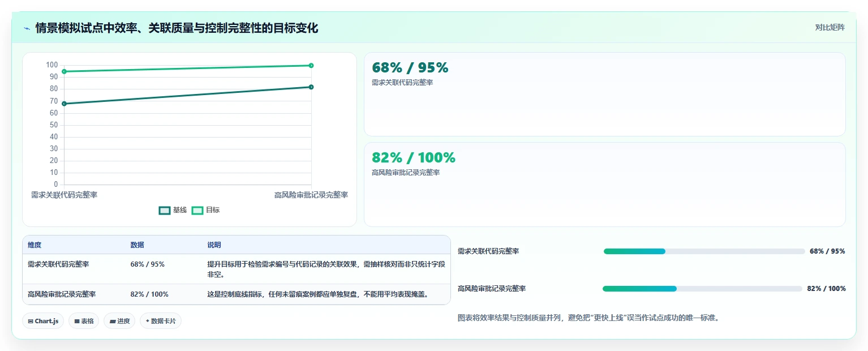Click the 说明 column header
Image resolution: width=868 pixels, height=351 pixels.
[x=214, y=245]
